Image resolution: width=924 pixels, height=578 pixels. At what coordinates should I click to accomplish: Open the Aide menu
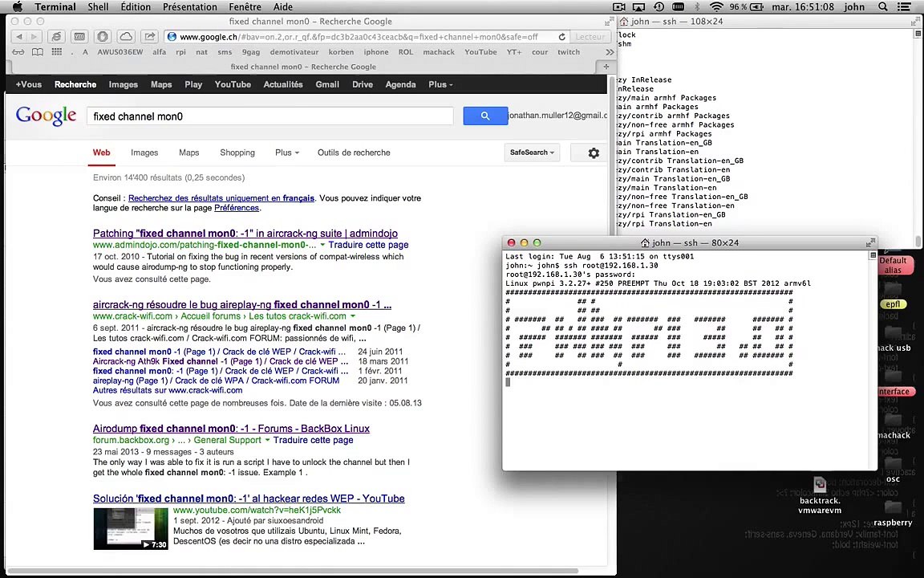[283, 6]
